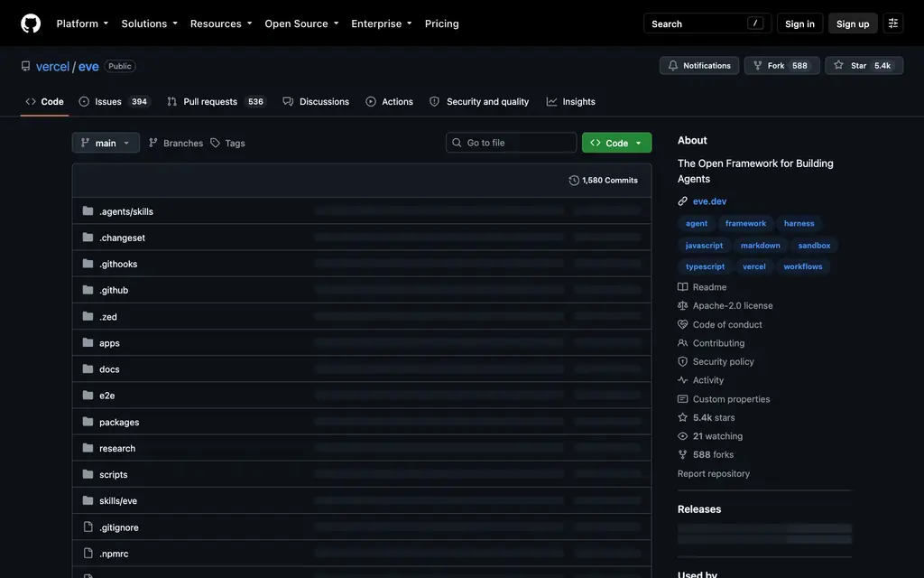Open the Platform dropdown menu

[82, 23]
